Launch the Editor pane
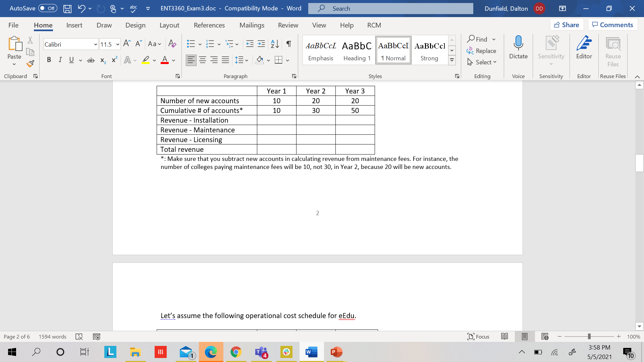This screenshot has width=644, height=362. [584, 48]
